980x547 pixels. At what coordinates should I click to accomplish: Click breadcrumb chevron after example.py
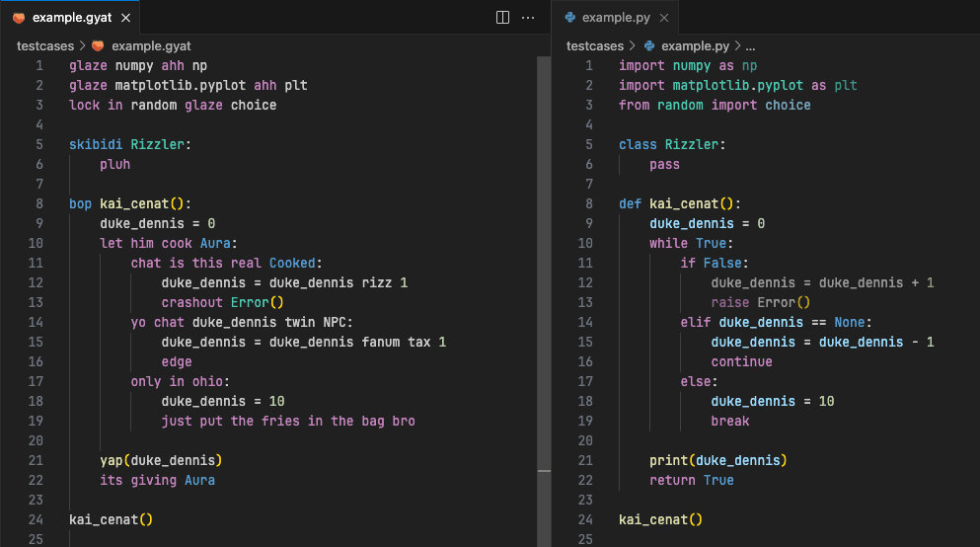(x=737, y=45)
